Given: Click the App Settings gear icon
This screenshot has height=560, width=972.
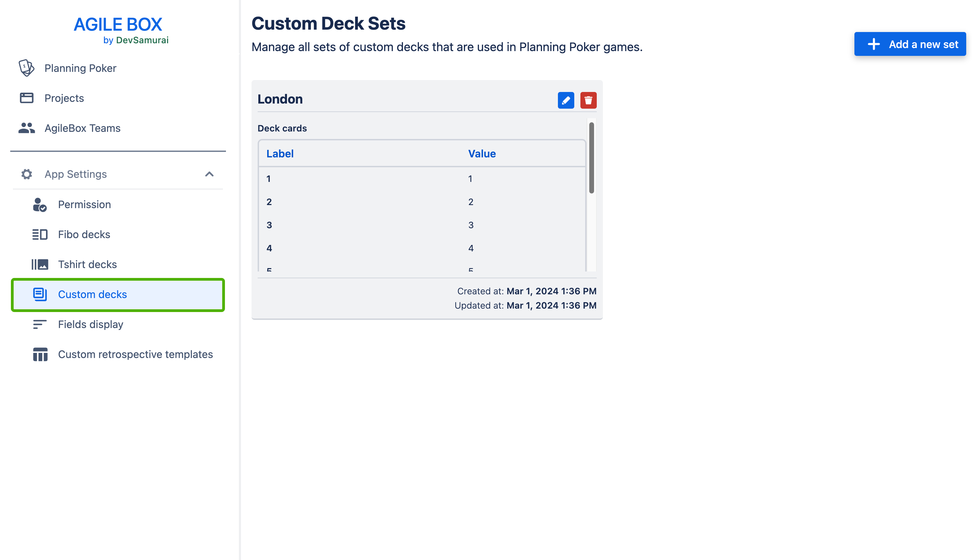Looking at the screenshot, I should pyautogui.click(x=27, y=174).
